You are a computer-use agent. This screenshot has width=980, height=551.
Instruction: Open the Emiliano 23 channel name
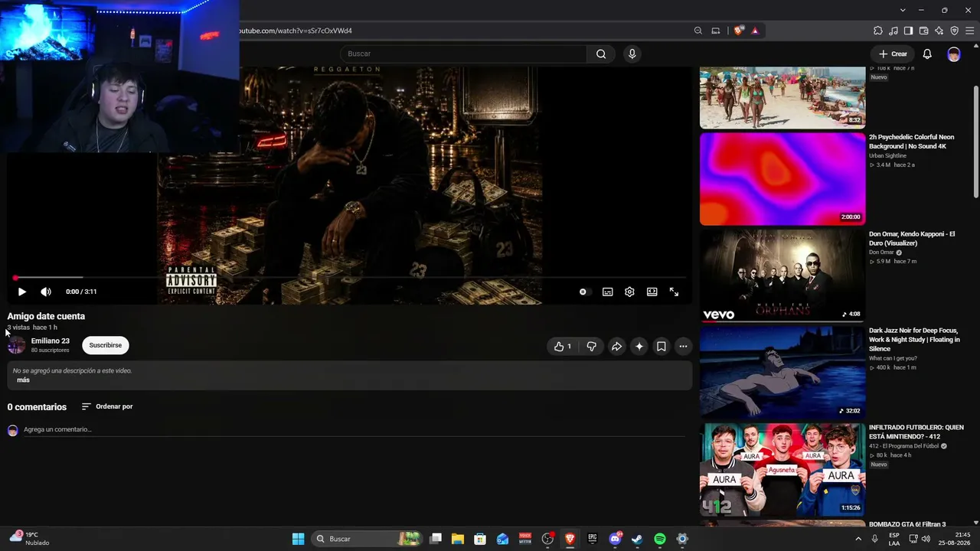coord(51,341)
